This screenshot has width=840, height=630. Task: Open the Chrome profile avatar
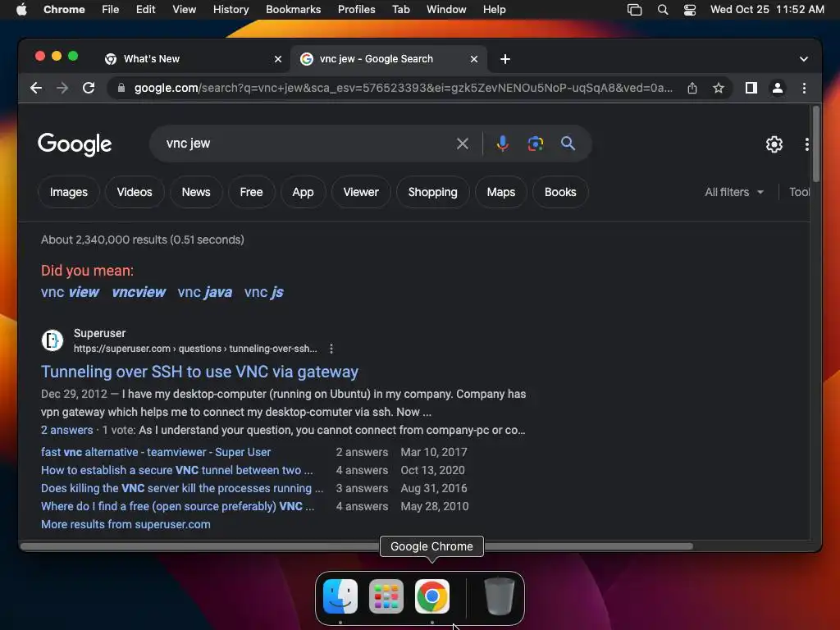point(778,88)
